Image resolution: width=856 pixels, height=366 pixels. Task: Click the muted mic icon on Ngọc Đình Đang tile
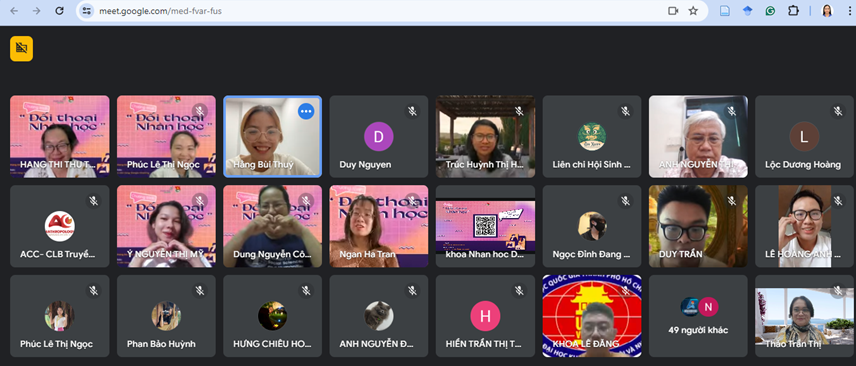click(626, 200)
